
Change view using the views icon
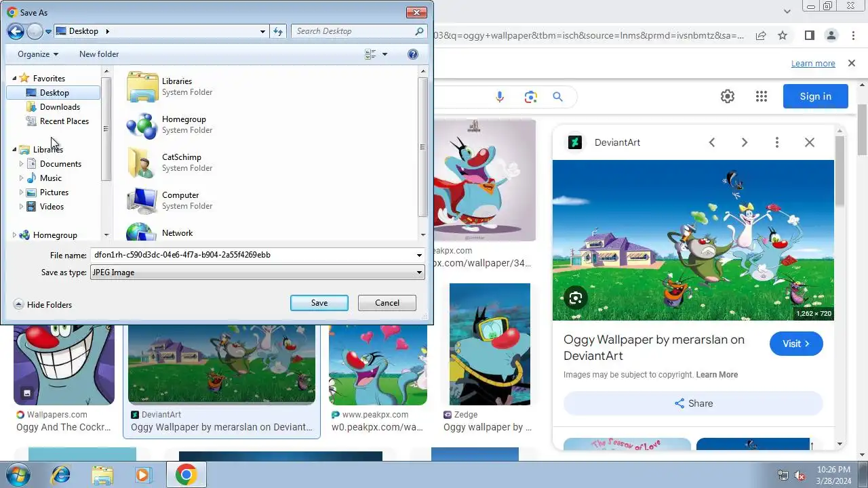(x=370, y=54)
